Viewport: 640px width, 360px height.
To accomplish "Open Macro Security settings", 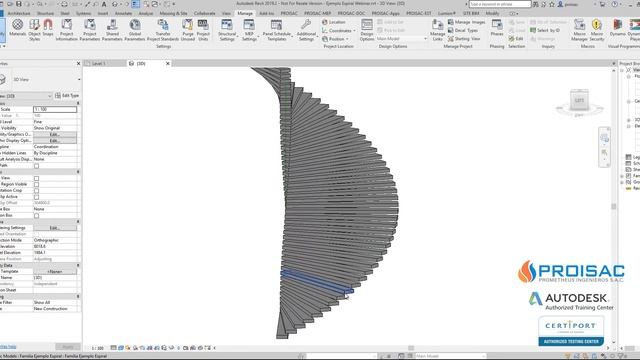I will tap(597, 29).
